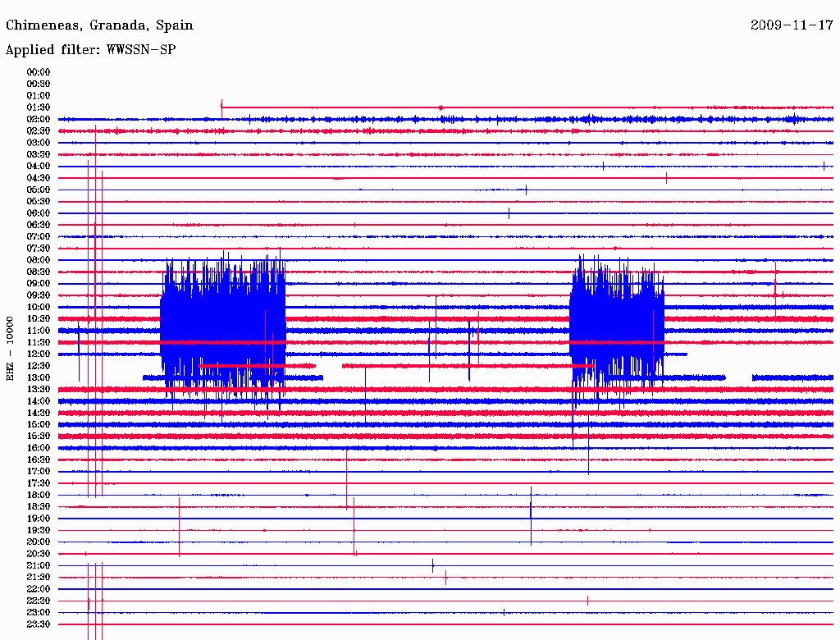Image resolution: width=840 pixels, height=640 pixels.
Task: Select the 06:00 time label
Action: (x=39, y=213)
